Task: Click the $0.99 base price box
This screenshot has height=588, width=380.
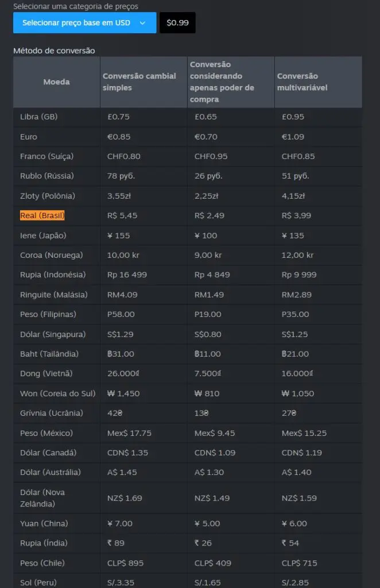Action: coord(177,23)
